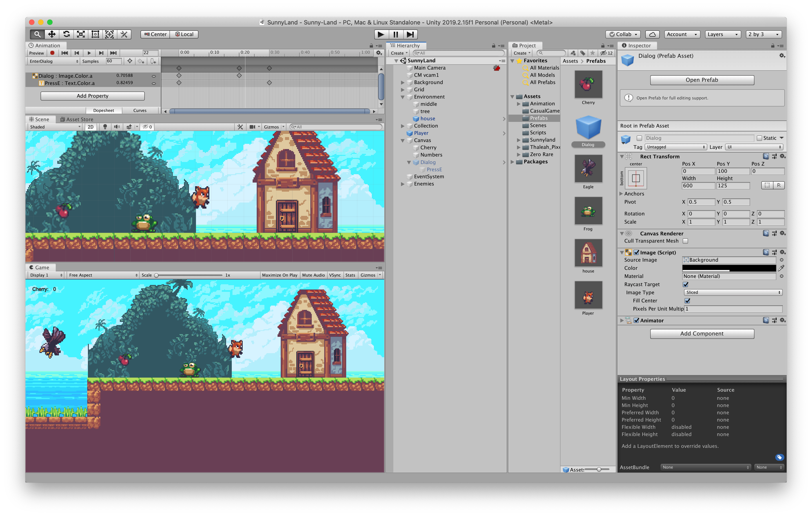Open the Layers dropdown in the toolbar

click(x=722, y=34)
